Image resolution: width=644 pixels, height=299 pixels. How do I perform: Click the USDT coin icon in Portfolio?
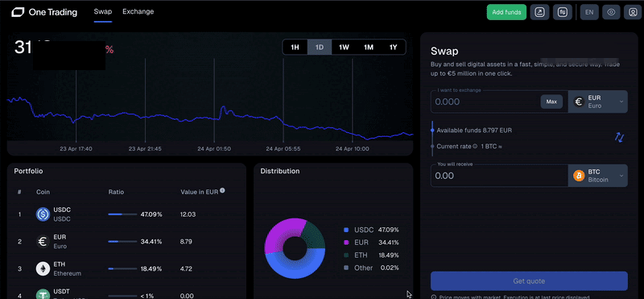43,294
